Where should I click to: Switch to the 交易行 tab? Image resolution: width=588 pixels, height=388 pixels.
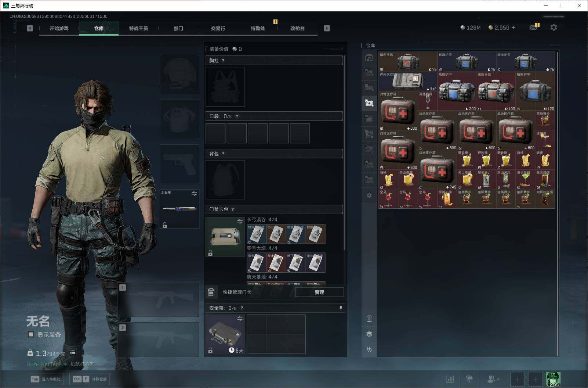[218, 28]
